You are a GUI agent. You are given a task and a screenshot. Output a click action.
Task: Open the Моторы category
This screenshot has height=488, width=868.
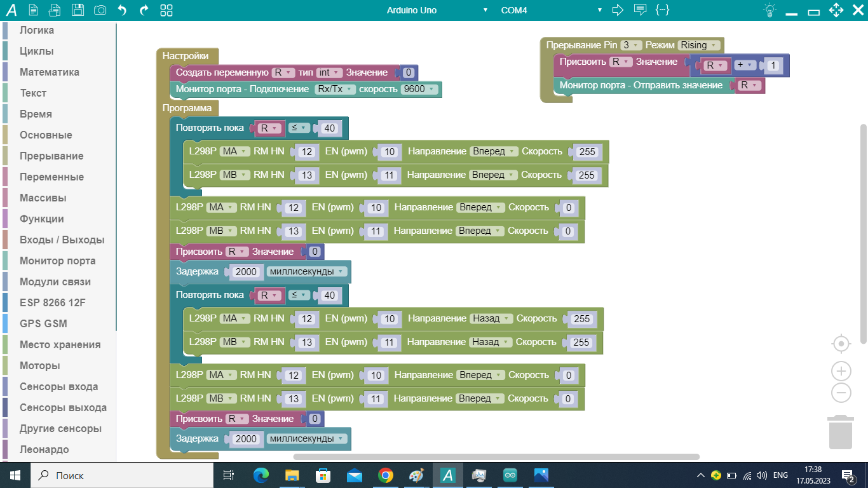pos(40,365)
